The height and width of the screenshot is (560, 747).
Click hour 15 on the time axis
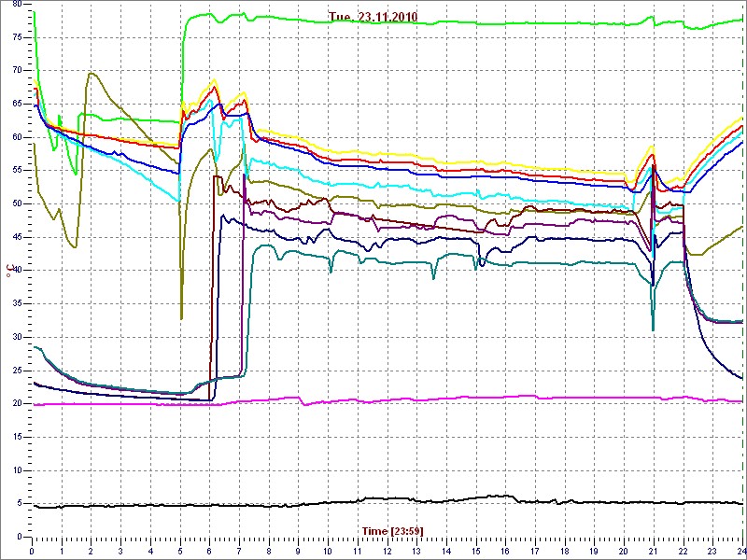coord(475,551)
